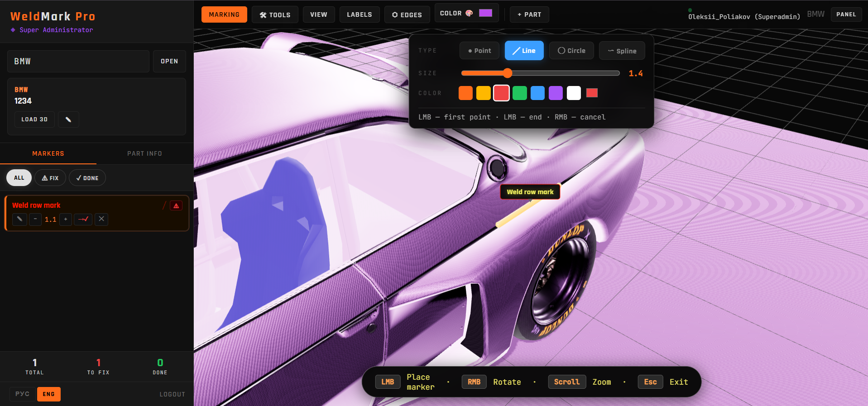The width and height of the screenshot is (868, 406).
Task: Click the Oleksii_Poliakov (Superadmin) user label
Action: [x=744, y=17]
